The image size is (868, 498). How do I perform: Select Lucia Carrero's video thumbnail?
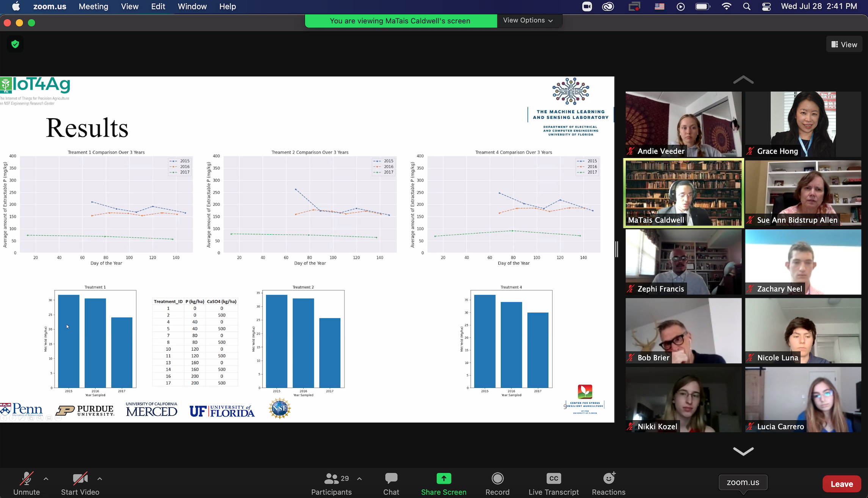(803, 399)
